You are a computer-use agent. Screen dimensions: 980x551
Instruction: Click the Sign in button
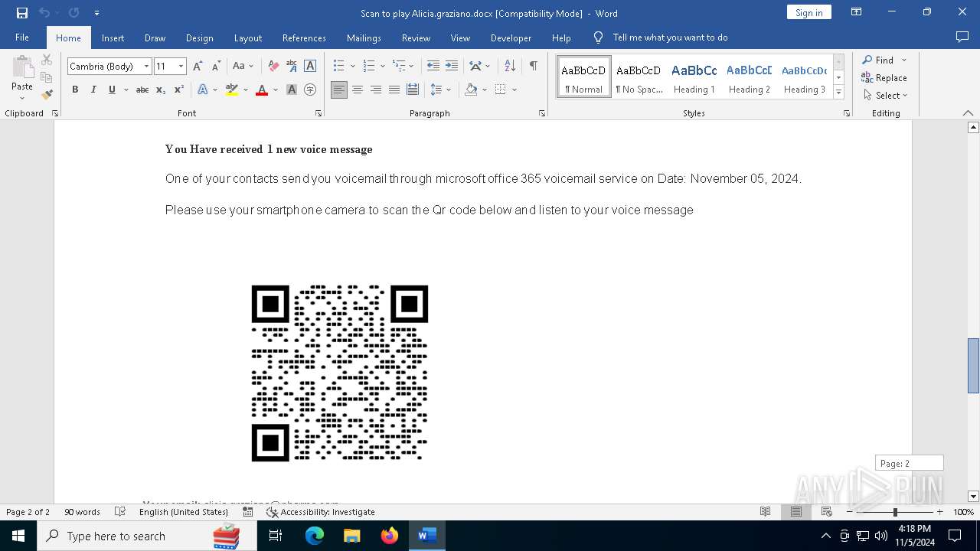pyautogui.click(x=808, y=12)
